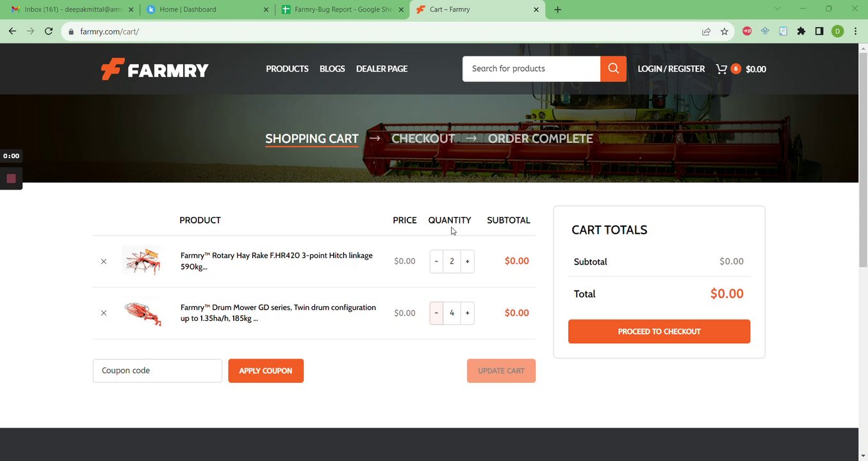Screen dimensions: 868x461
Task: Decrease quantity of Rotary Hay Rake
Action: pos(436,261)
